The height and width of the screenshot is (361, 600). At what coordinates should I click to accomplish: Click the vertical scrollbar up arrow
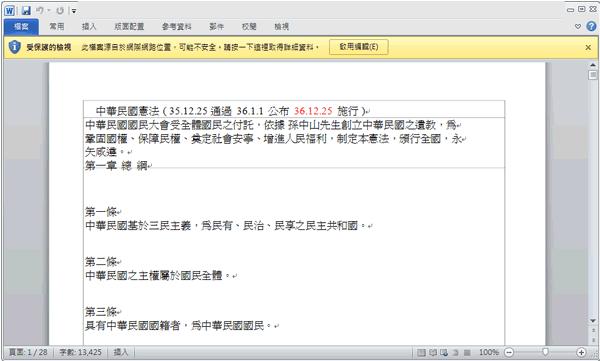[593, 65]
